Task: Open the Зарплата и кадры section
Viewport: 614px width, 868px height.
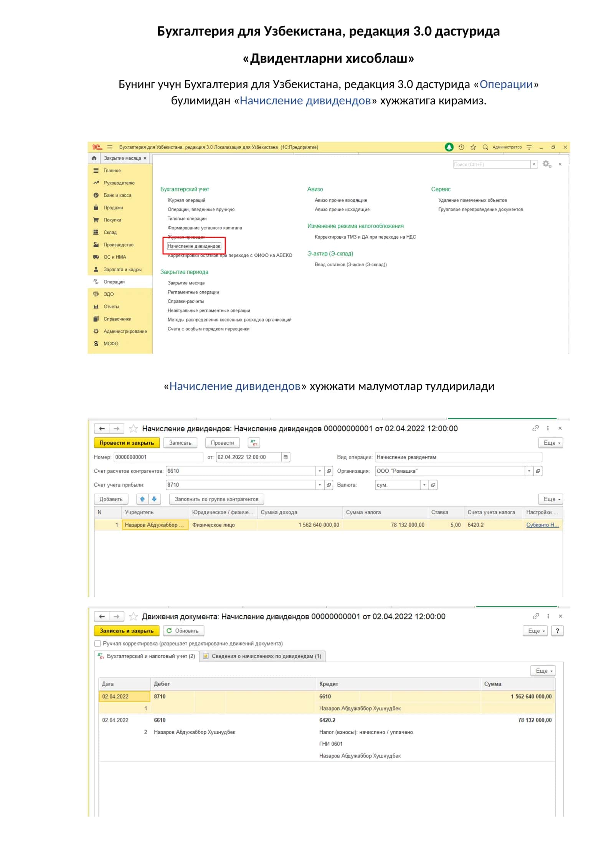Action: 122,269
